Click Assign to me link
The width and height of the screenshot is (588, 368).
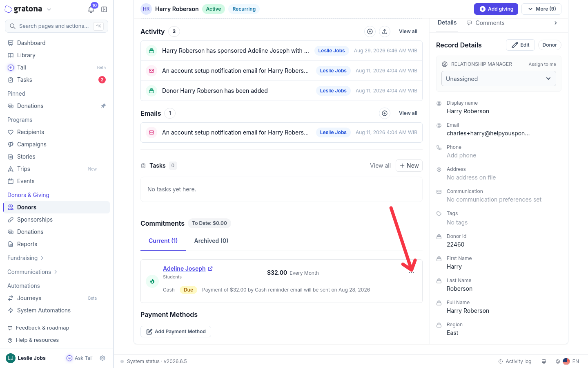pos(542,64)
